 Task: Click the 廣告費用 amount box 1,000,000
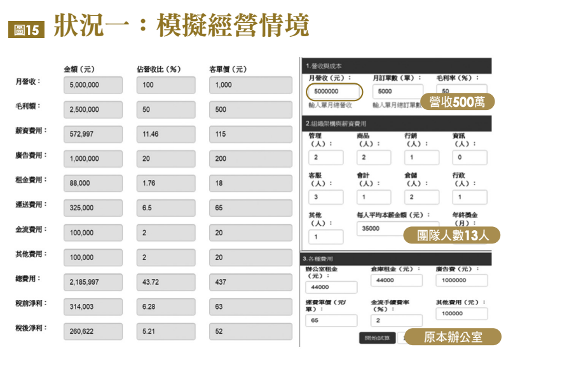pos(93,159)
